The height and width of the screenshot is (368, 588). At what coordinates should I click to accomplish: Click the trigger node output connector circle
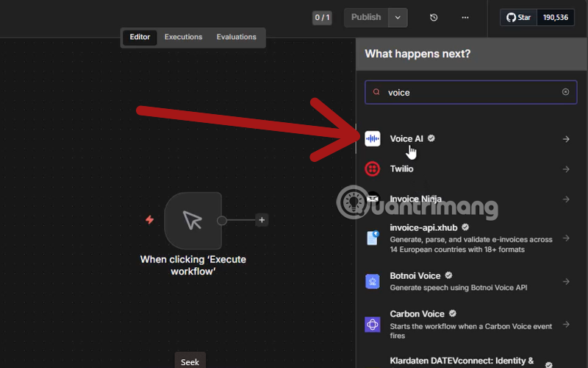click(x=222, y=220)
